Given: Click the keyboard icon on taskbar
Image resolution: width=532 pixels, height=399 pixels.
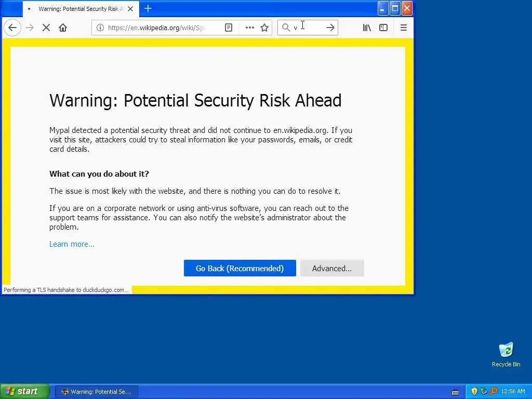Looking at the screenshot, I should (x=455, y=392).
